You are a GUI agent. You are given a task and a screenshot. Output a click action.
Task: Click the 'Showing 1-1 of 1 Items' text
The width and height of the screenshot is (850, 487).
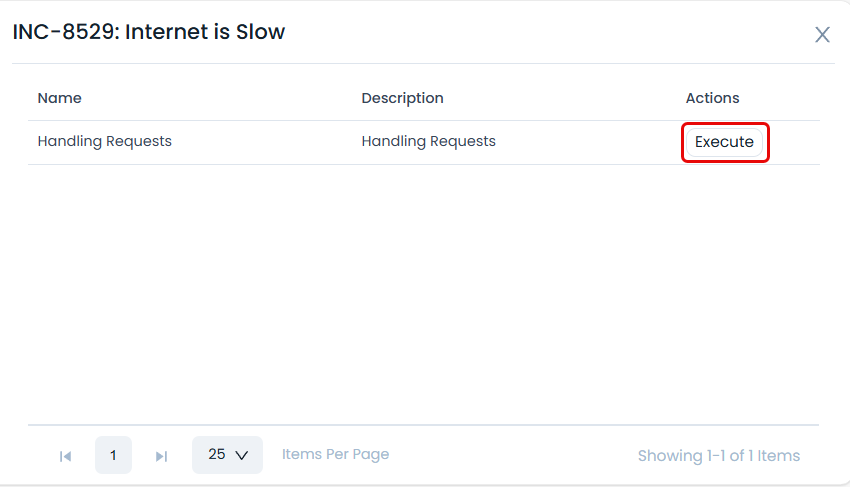pos(719,456)
